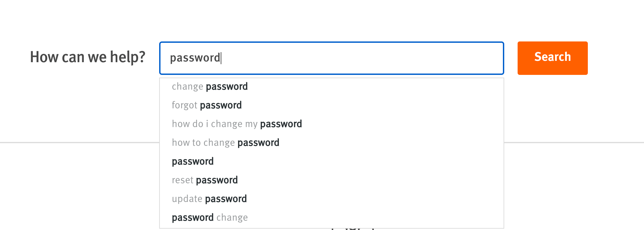Choose the suggestion beginning with "reset"
Image resolution: width=644 pixels, height=230 pixels.
(205, 180)
